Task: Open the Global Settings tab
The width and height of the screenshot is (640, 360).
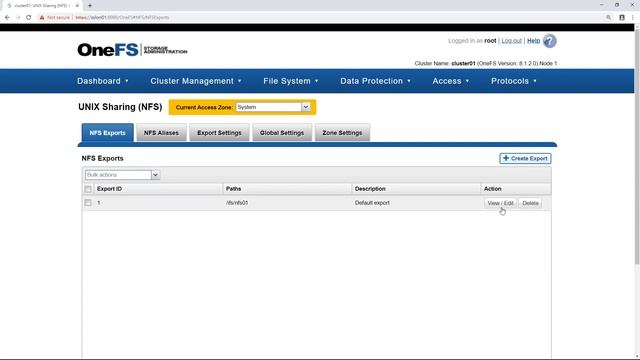Action: (282, 133)
